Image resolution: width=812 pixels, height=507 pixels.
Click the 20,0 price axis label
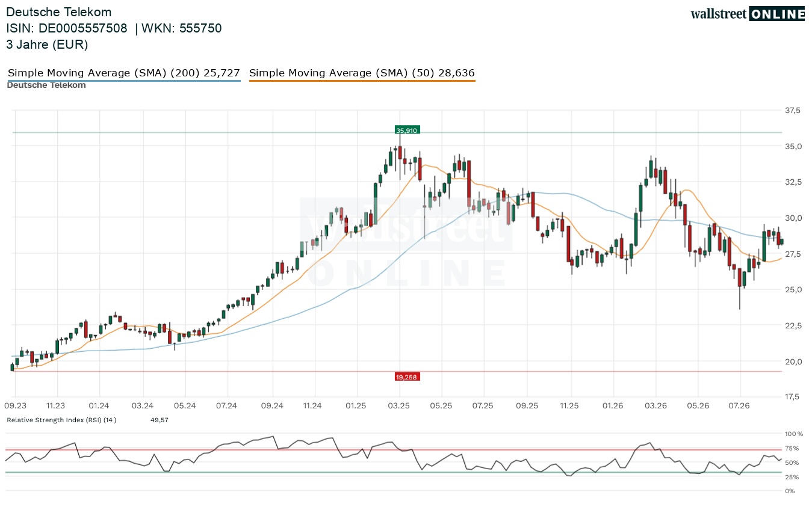tap(793, 361)
